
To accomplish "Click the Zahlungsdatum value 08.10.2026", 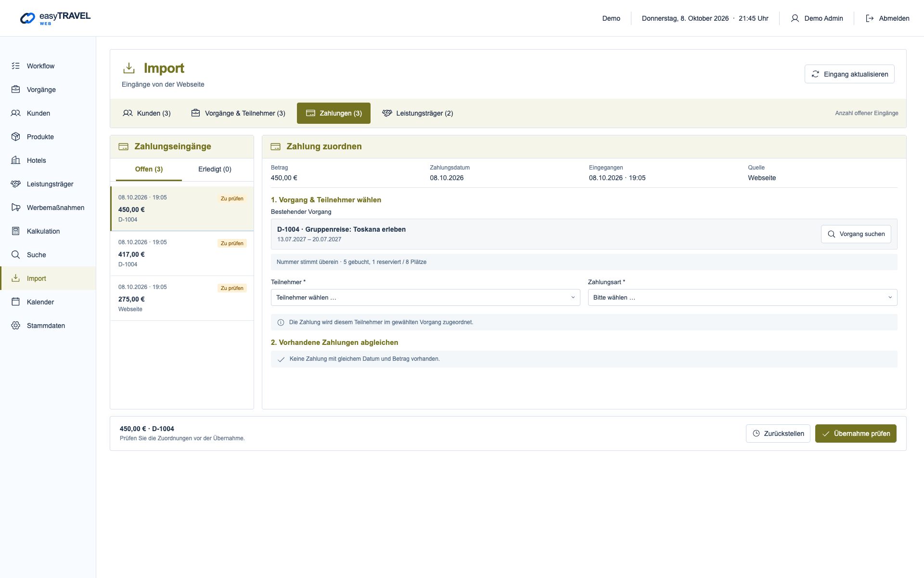I will [x=447, y=178].
